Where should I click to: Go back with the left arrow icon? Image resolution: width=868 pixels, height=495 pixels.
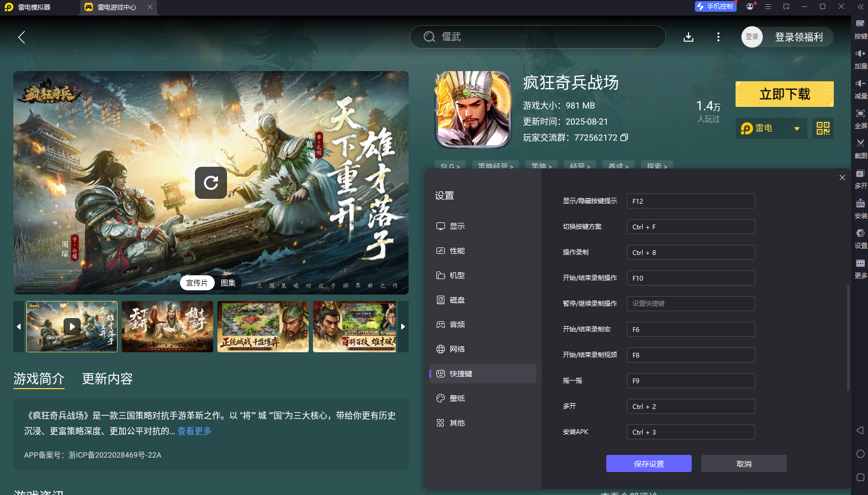tap(22, 37)
